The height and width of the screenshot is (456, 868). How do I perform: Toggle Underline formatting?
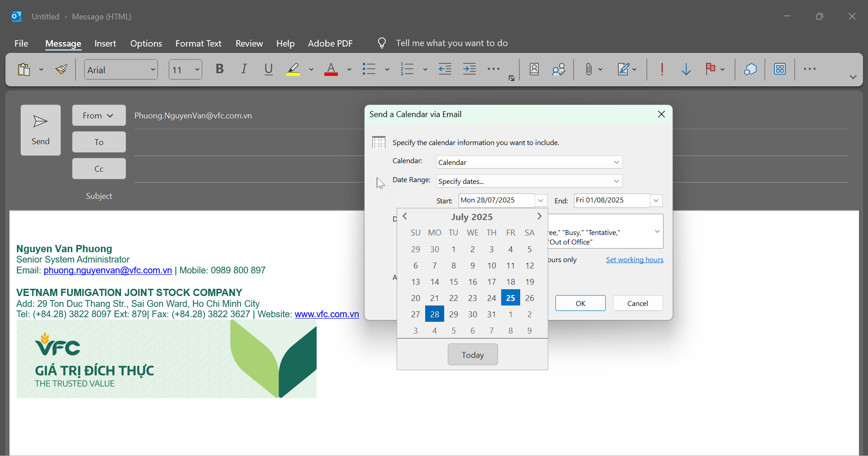click(x=269, y=69)
